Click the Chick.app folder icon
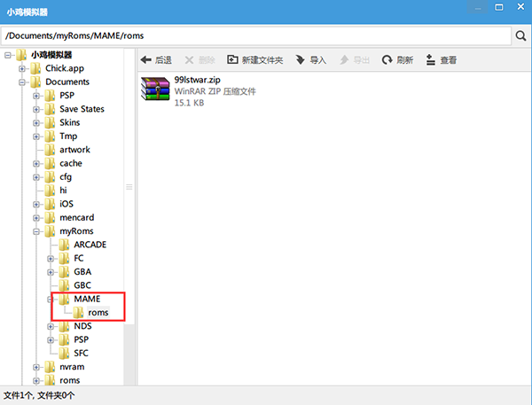 37,68
